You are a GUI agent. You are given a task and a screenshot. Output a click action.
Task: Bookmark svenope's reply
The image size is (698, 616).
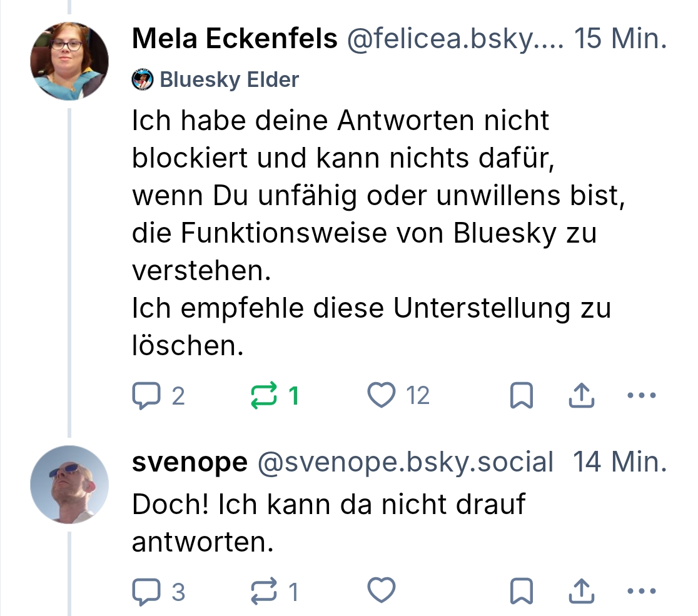click(x=521, y=591)
